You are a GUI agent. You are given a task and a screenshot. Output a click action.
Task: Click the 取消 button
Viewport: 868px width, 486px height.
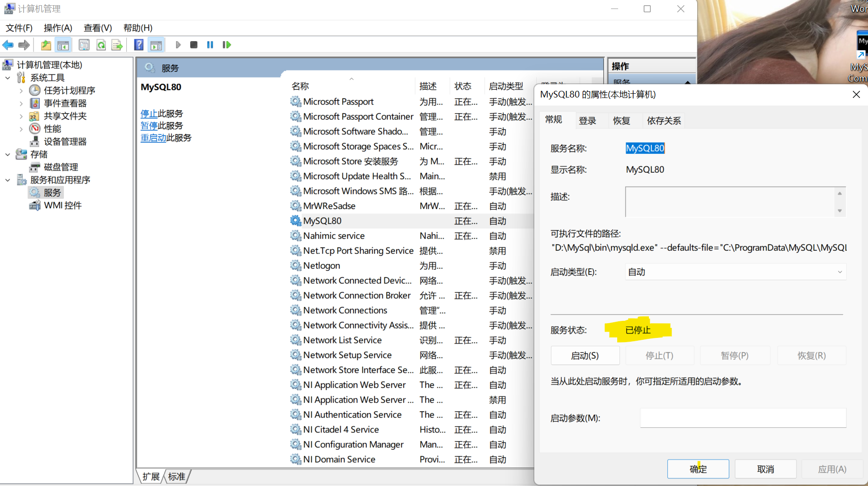(766, 469)
